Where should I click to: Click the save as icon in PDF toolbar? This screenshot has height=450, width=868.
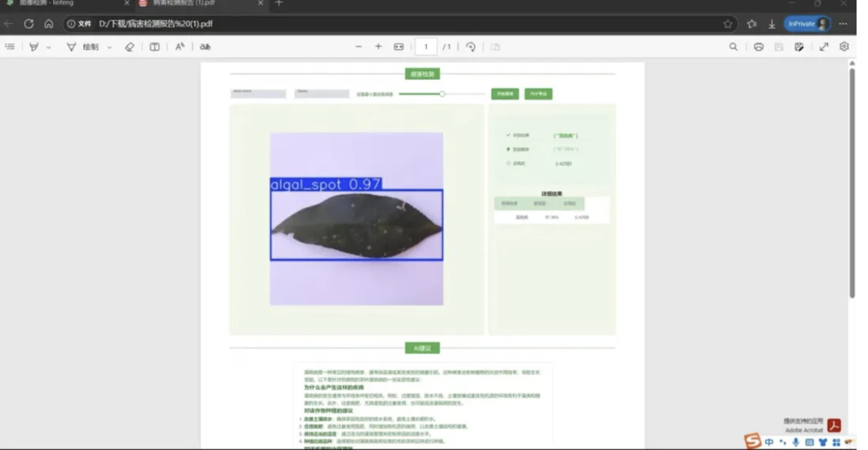click(x=799, y=47)
